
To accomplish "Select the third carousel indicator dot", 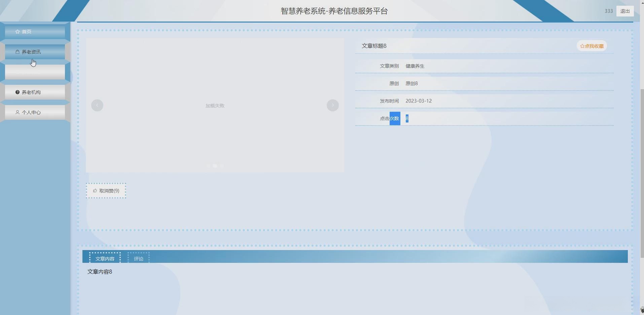I will point(222,166).
